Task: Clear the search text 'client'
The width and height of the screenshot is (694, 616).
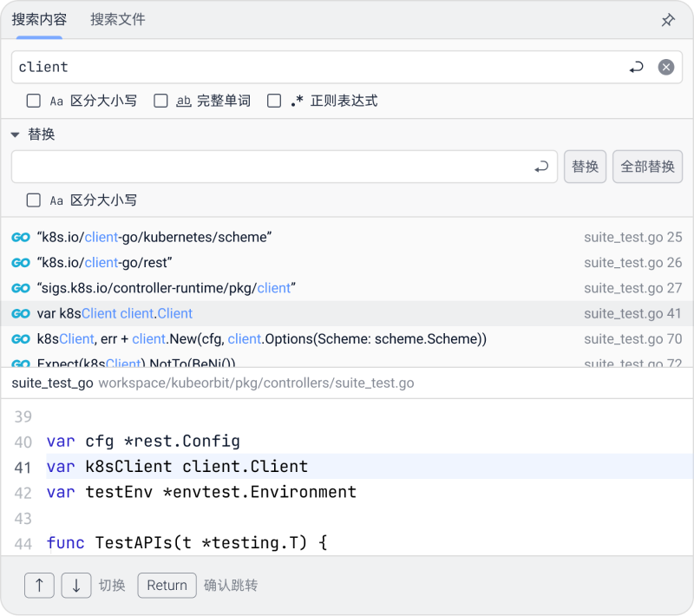Action: click(665, 67)
